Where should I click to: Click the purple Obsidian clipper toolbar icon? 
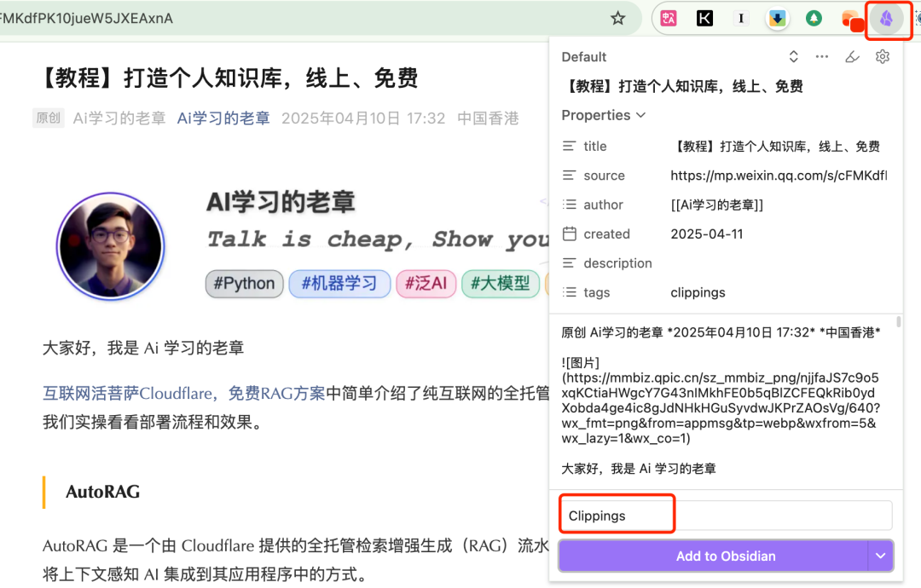(x=888, y=17)
